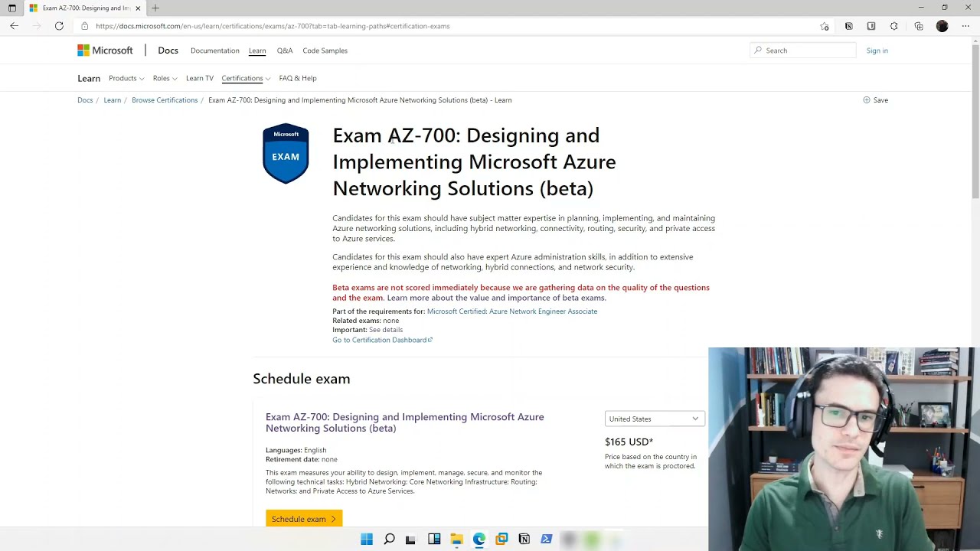The width and height of the screenshot is (980, 551).
Task: Open the Notion web clipper extension icon
Action: click(848, 26)
